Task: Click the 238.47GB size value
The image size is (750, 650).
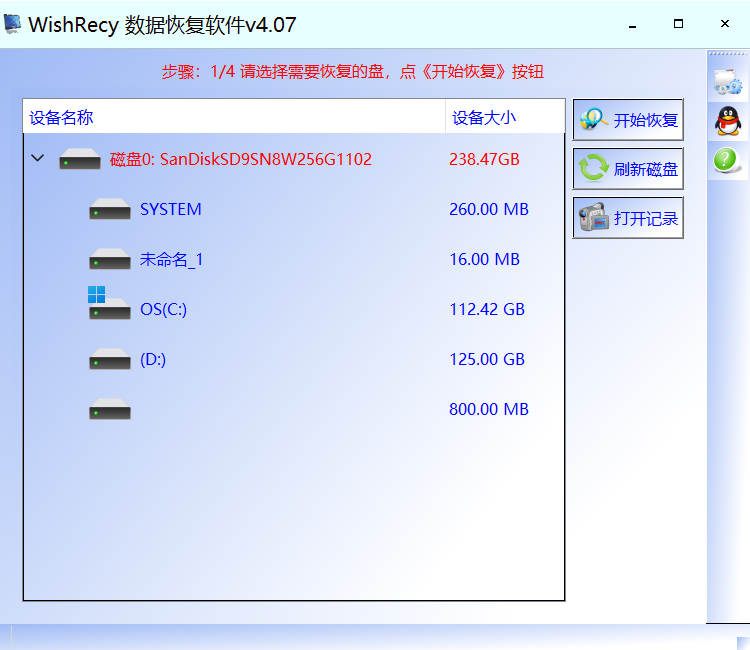Action: click(484, 159)
